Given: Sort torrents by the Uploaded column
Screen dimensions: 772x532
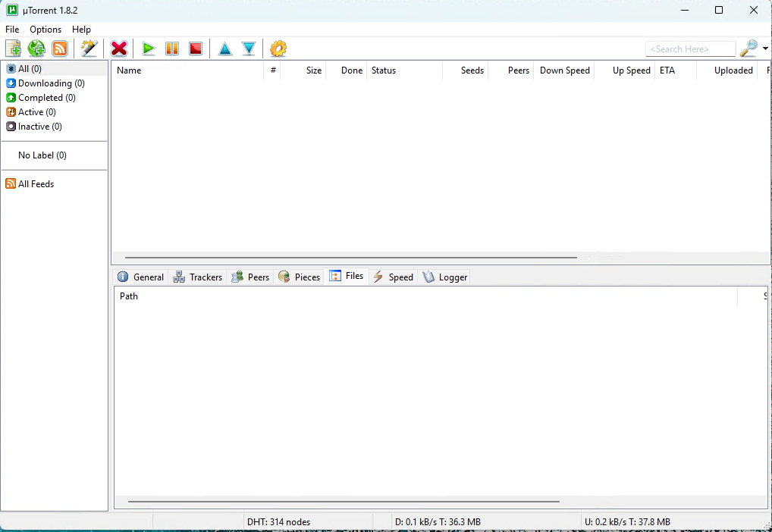Looking at the screenshot, I should pyautogui.click(x=727, y=70).
